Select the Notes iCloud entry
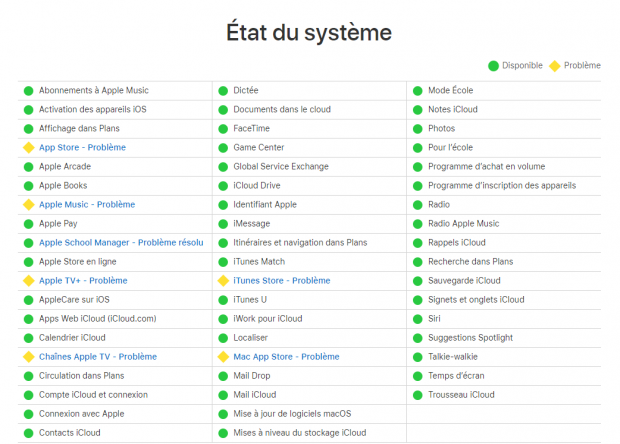The image size is (620, 444). 453,109
